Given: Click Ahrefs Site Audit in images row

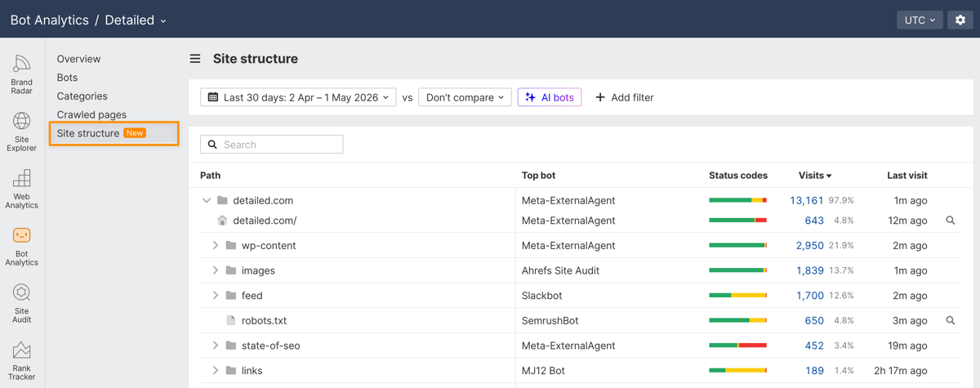Looking at the screenshot, I should point(561,270).
